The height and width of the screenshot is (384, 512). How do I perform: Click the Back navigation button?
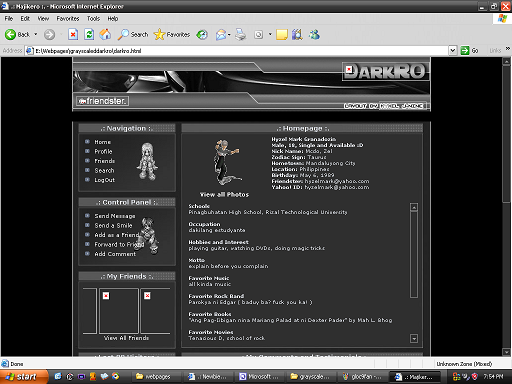(17, 34)
